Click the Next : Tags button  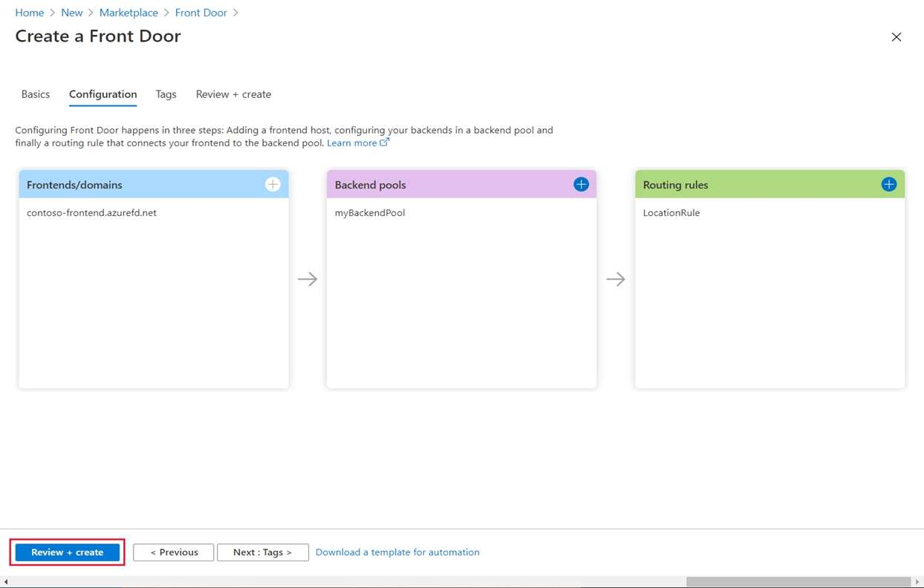262,552
